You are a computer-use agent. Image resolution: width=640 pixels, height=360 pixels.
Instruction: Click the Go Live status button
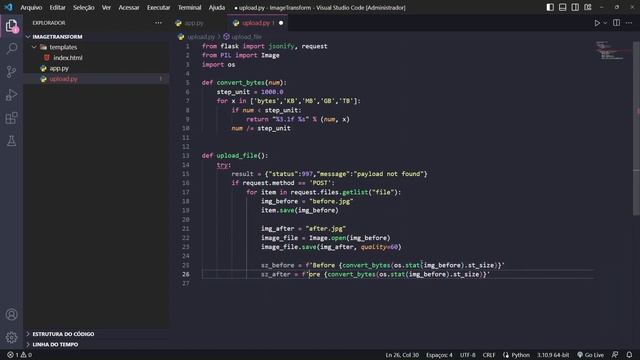pos(590,355)
